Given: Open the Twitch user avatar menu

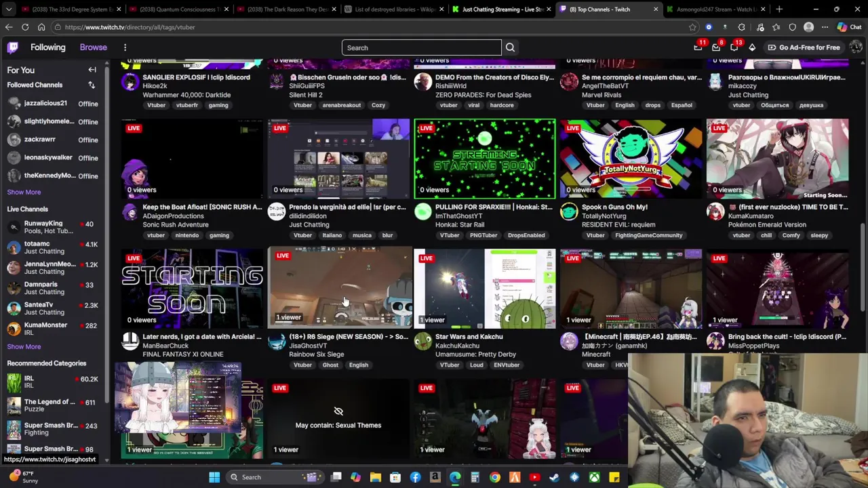Looking at the screenshot, I should pyautogui.click(x=856, y=47).
